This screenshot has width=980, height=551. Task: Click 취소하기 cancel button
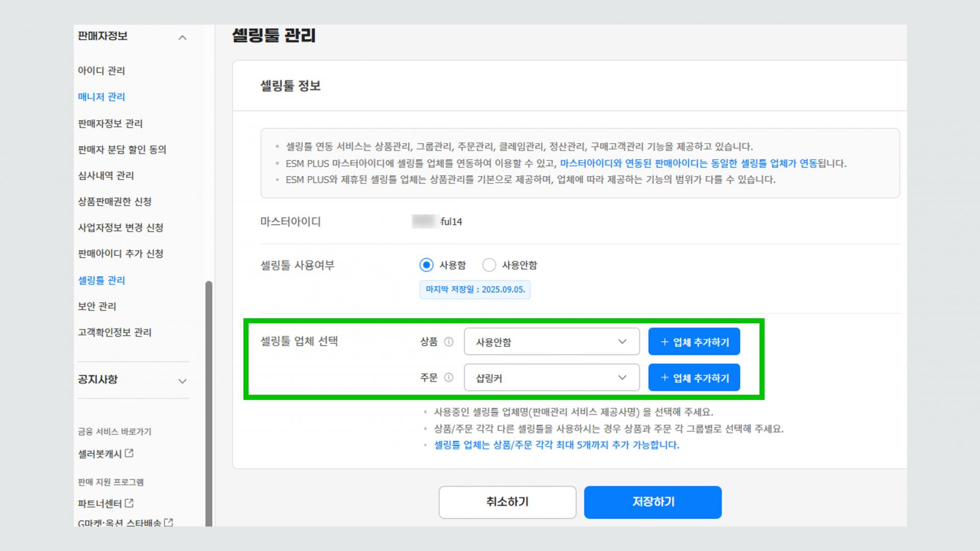click(x=507, y=502)
